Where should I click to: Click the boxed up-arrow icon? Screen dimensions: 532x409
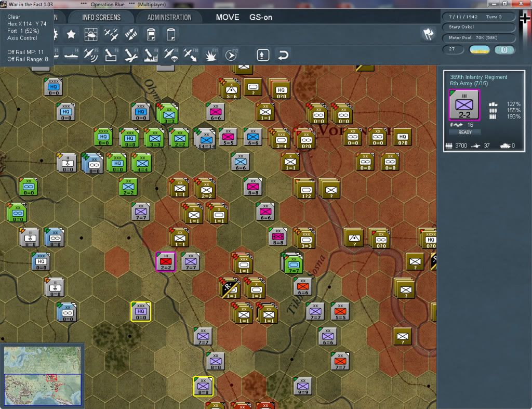pyautogui.click(x=263, y=55)
